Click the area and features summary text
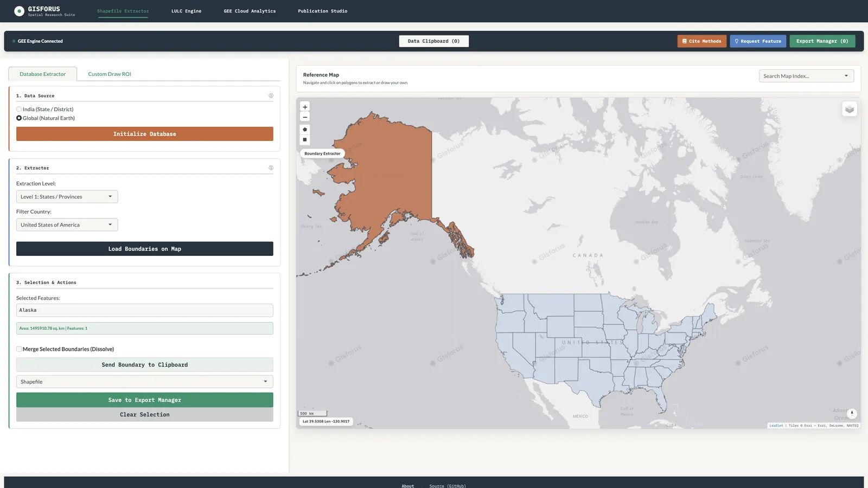 pos(53,328)
